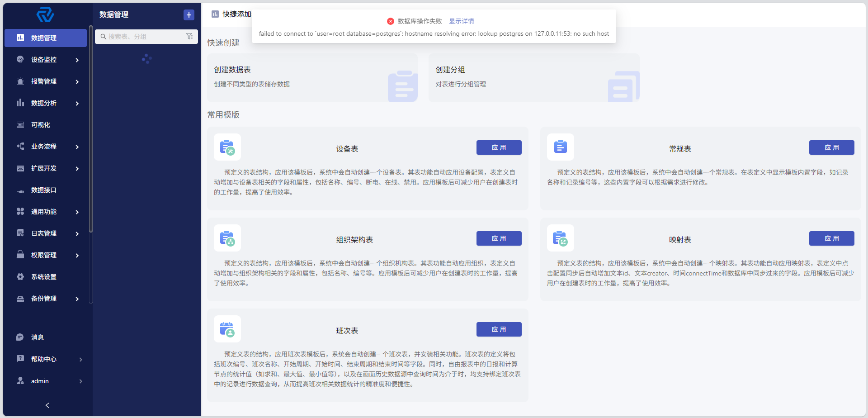Click the admin user avatar icon
Image resolution: width=868 pixels, height=418 pixels.
tap(20, 380)
